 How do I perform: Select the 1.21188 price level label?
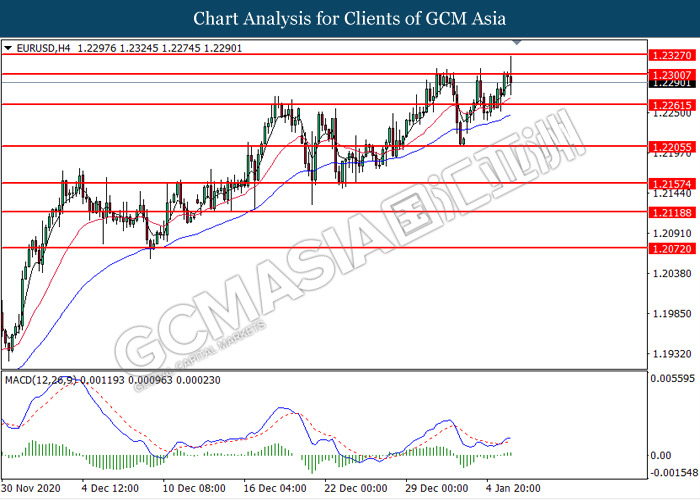(x=672, y=213)
